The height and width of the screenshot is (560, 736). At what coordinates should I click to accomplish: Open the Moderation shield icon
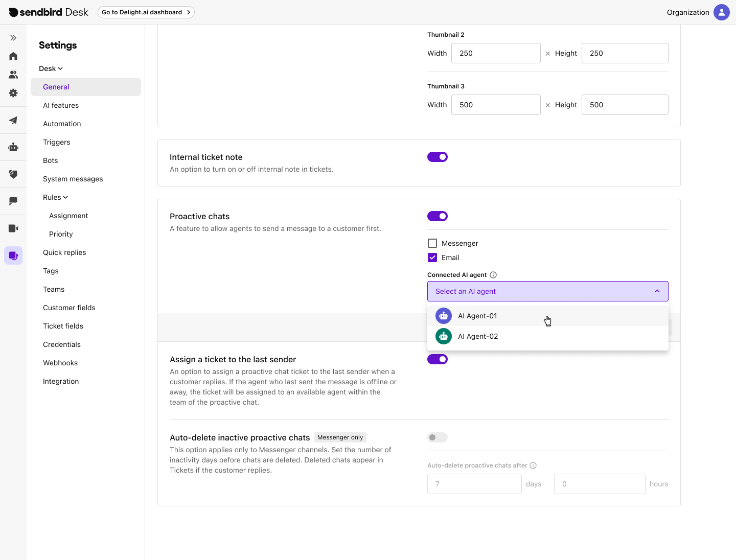tap(13, 174)
